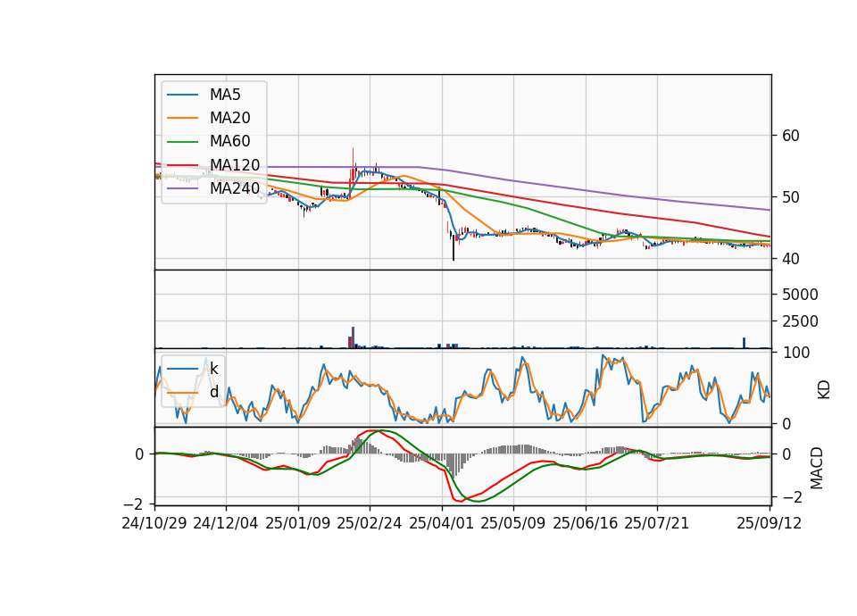Click the tallest volume bar in February
This screenshot has width=857, height=616.
(354, 337)
